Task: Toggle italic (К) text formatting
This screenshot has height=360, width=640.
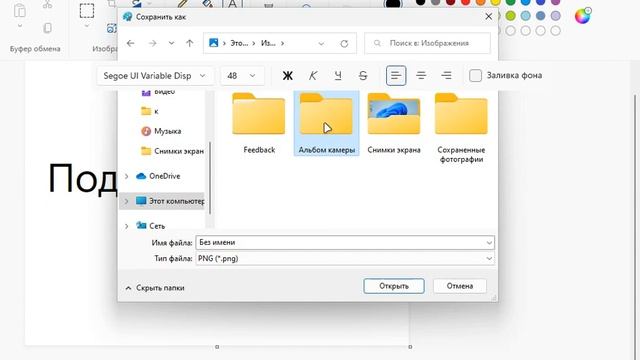Action: click(313, 76)
